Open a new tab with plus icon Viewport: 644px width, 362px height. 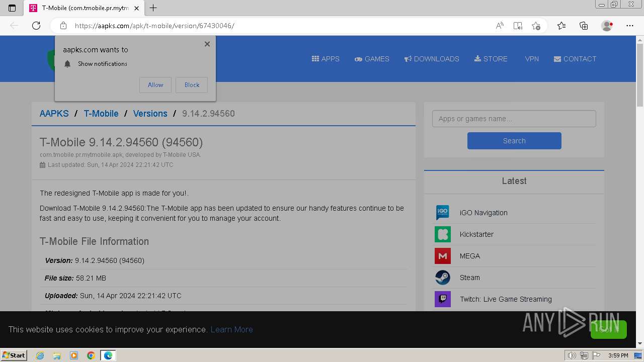click(153, 8)
